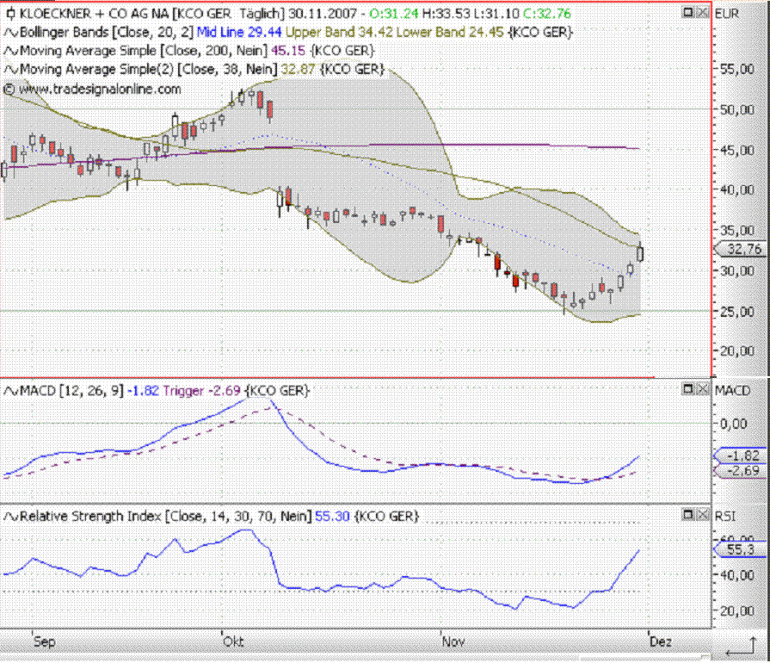Maximize the main price chart pane

point(688,12)
